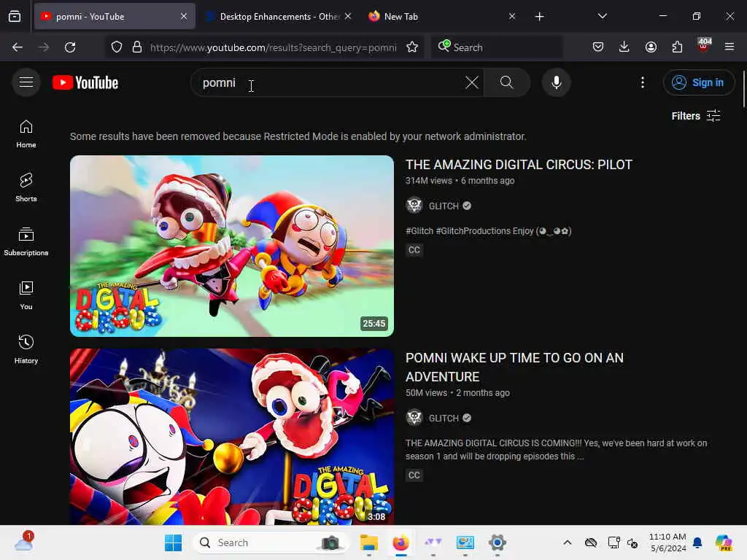
Task: Open the Firefox extensions puzzle icon
Action: (677, 47)
